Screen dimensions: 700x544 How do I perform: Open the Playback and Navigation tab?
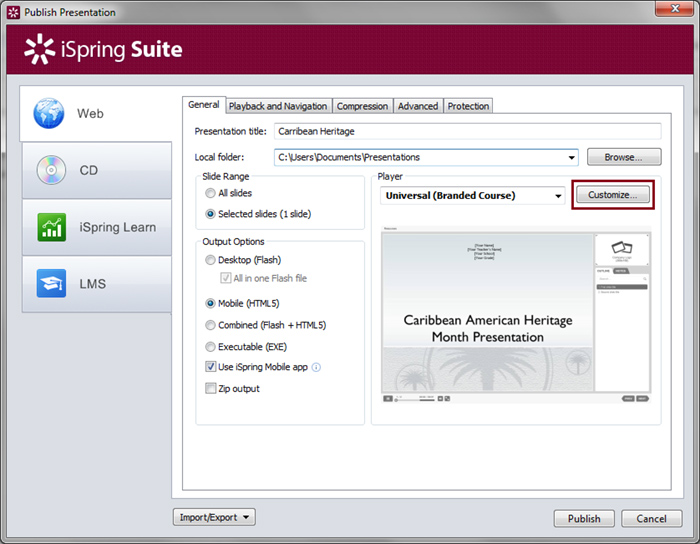(x=278, y=106)
